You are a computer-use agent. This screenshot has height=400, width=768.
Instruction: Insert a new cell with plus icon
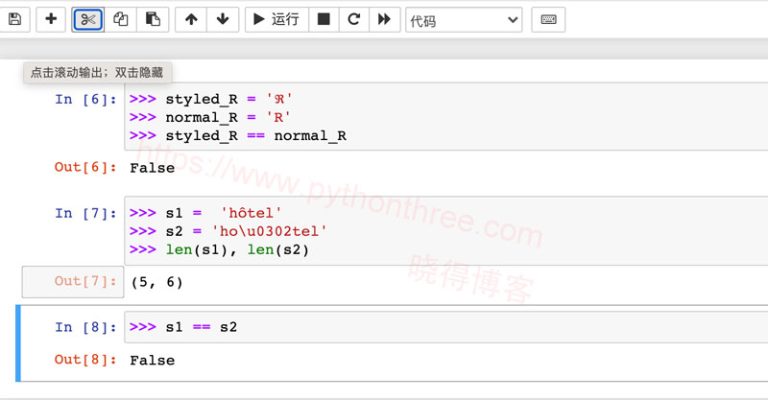(x=51, y=19)
